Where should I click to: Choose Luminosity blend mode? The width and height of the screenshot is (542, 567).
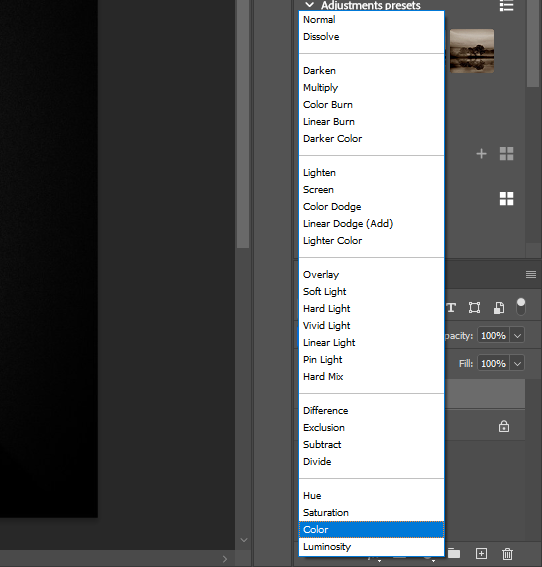[x=371, y=546]
